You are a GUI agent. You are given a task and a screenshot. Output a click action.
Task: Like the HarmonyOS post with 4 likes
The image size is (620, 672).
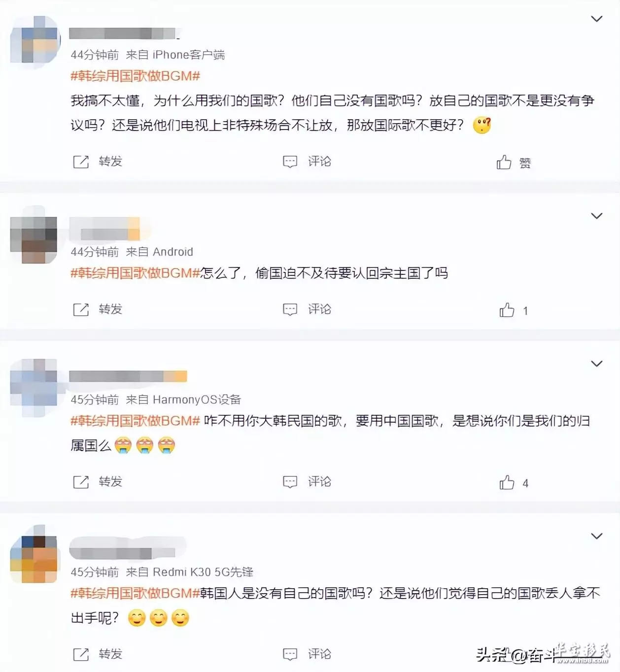507,482
